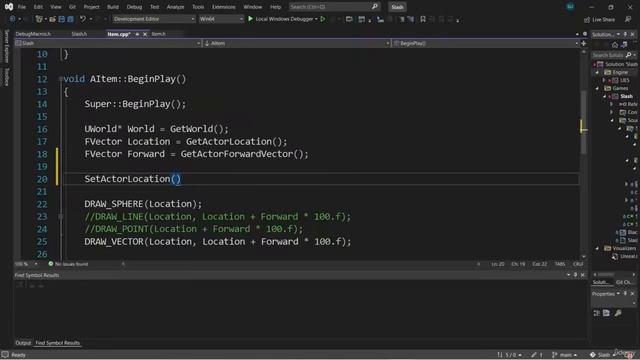
Task: Click the feedback person icon near Live Share
Action: [628, 19]
